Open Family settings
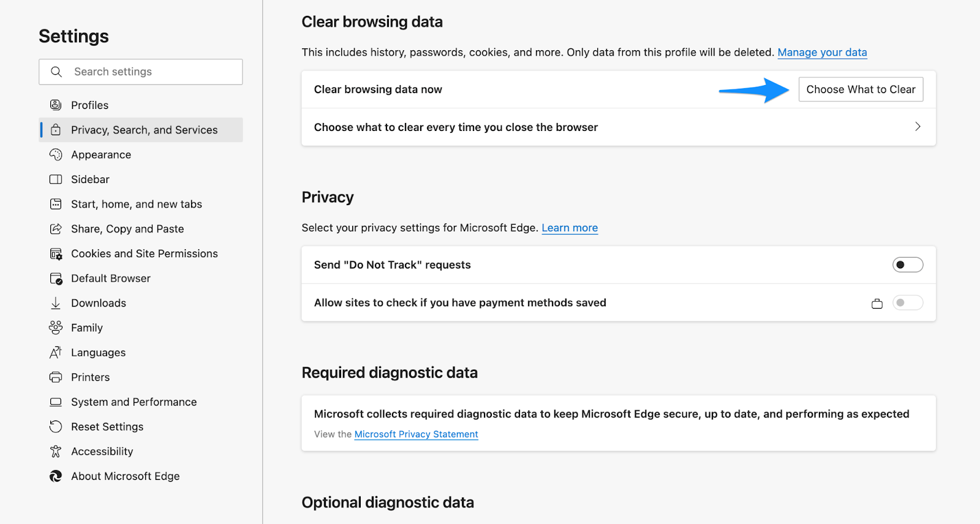 tap(141, 327)
